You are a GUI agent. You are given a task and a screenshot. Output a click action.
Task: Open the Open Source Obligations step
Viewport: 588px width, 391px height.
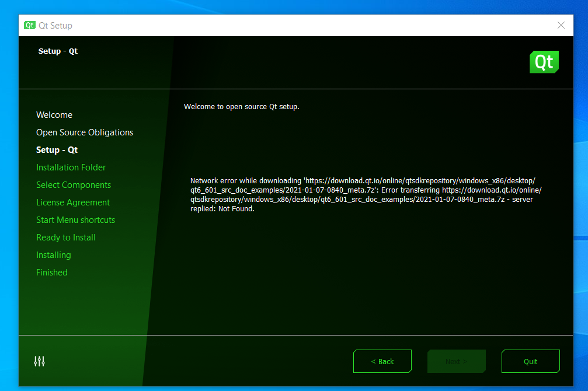tap(85, 132)
